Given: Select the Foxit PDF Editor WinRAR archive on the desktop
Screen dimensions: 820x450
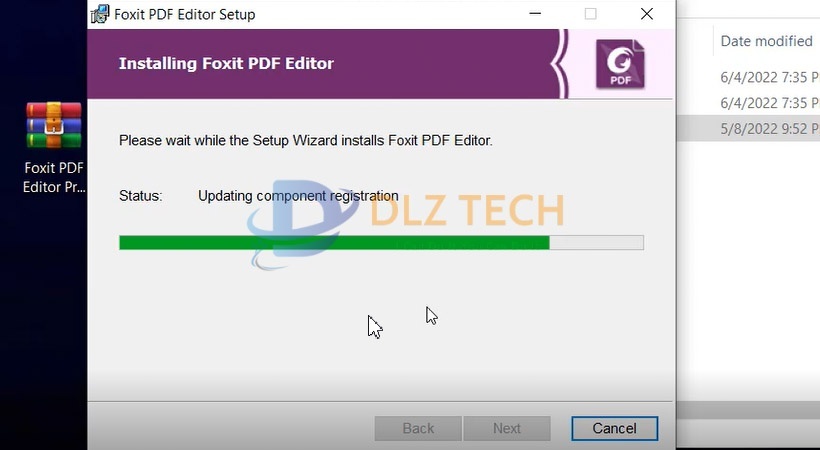Looking at the screenshot, I should coord(54,125).
